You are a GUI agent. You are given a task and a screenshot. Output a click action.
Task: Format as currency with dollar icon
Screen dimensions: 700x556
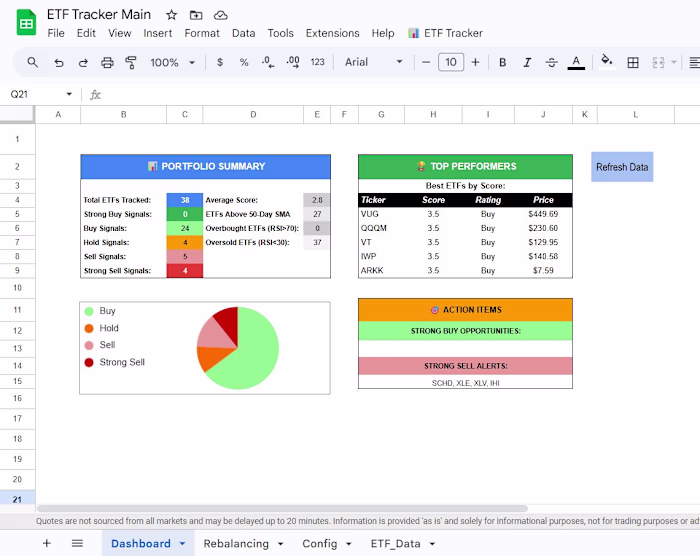click(220, 62)
